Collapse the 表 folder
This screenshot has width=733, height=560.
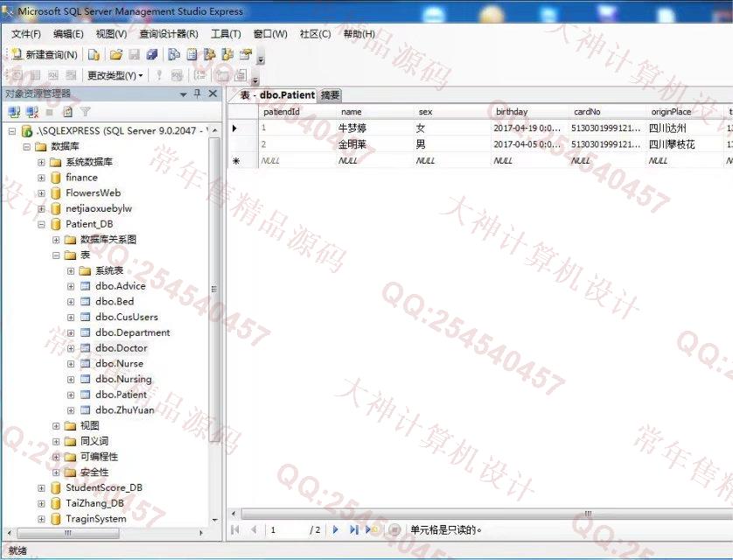56,255
